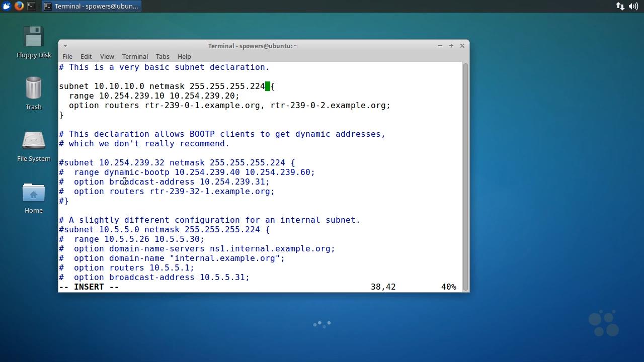Select the Floppy Disk desktop icon

34,42
